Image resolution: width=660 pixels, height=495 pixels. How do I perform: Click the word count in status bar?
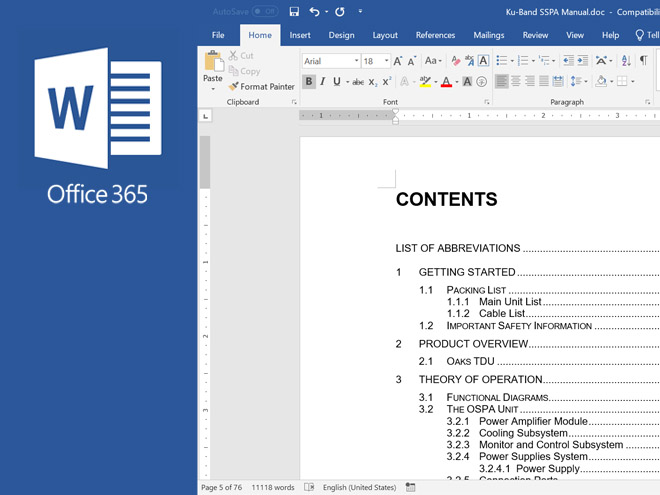coord(273,487)
